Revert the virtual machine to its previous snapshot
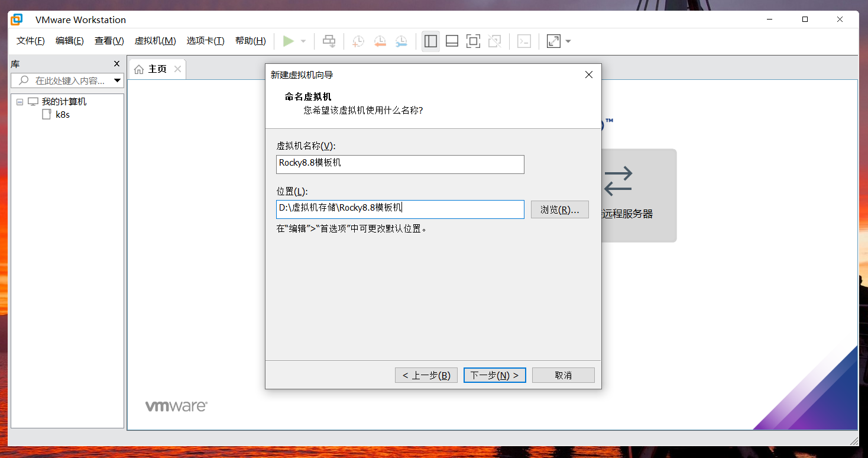The width and height of the screenshot is (868, 458). tap(380, 41)
